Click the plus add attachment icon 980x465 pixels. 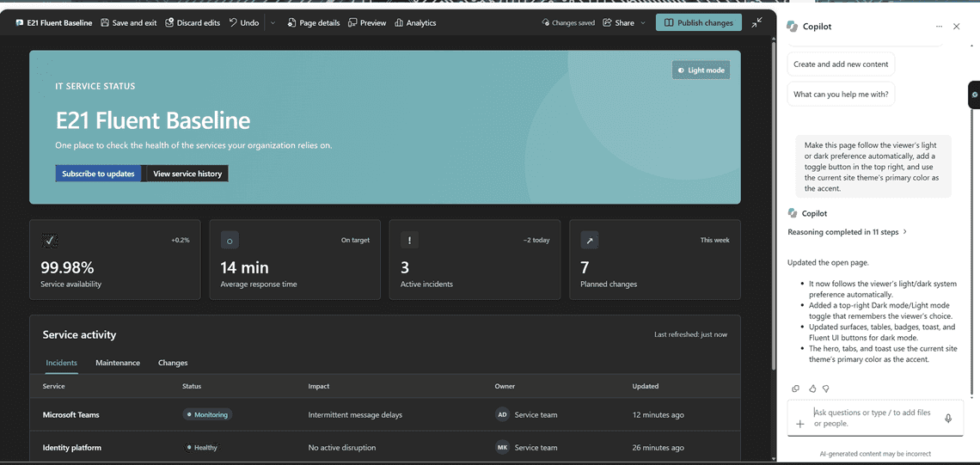799,424
